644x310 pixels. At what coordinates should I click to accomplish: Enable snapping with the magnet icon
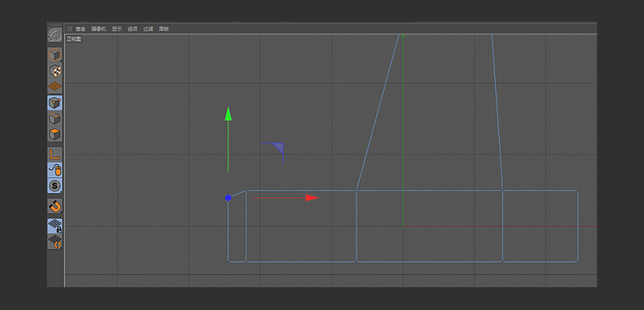[x=55, y=205]
